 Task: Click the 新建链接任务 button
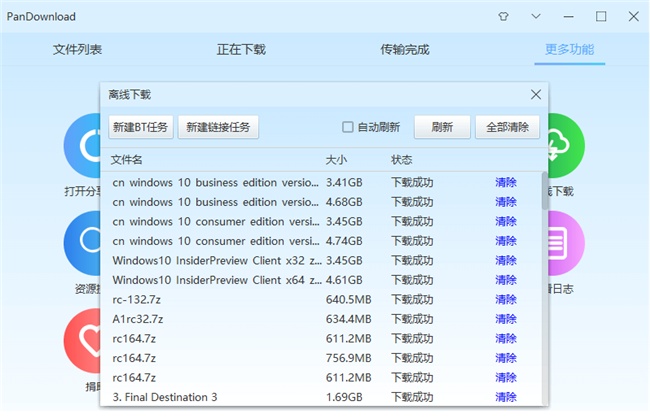point(218,127)
